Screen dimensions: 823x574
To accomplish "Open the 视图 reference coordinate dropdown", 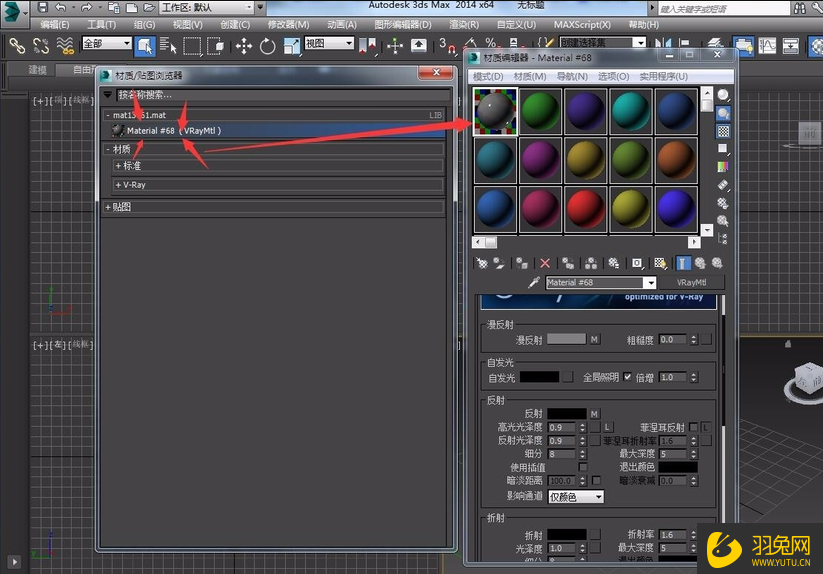I will tap(329, 44).
